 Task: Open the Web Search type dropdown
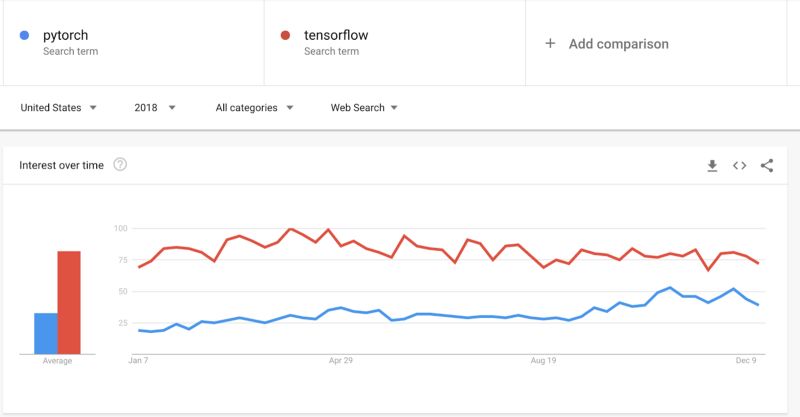pos(364,108)
